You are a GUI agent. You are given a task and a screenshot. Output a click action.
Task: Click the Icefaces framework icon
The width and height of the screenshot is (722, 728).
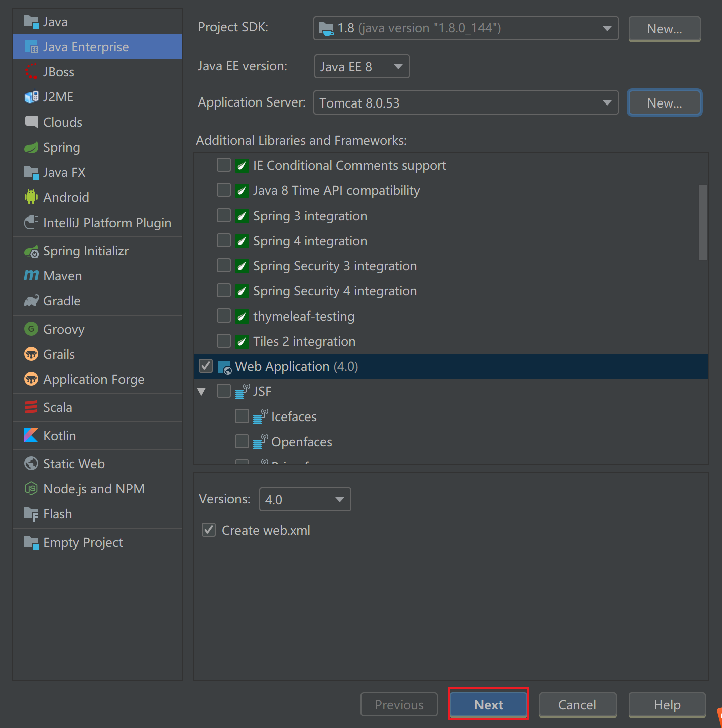261,417
